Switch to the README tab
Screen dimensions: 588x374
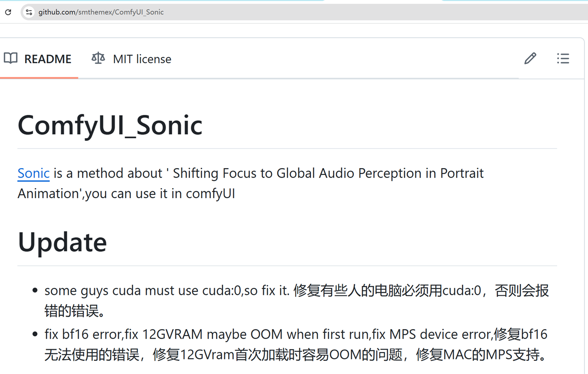click(x=48, y=58)
